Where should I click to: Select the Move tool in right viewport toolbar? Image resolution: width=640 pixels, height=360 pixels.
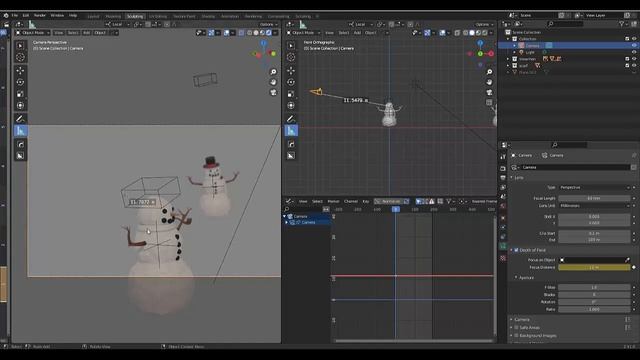[291, 71]
